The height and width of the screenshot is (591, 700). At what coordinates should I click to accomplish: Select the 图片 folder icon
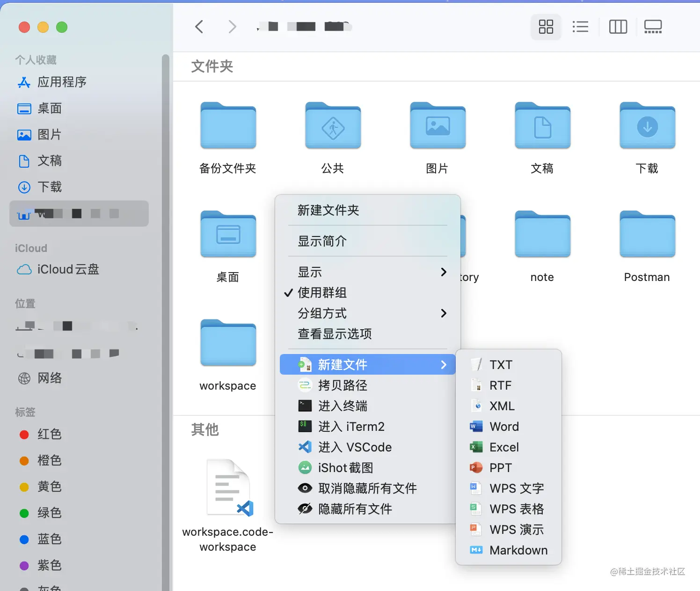coord(437,126)
